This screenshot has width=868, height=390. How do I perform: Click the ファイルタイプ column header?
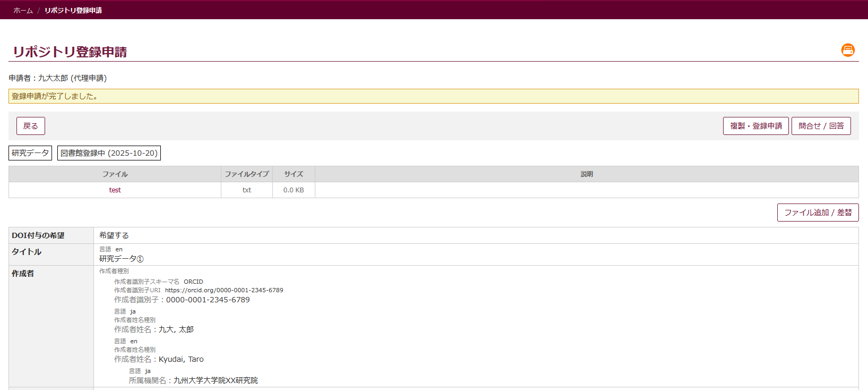tap(246, 174)
